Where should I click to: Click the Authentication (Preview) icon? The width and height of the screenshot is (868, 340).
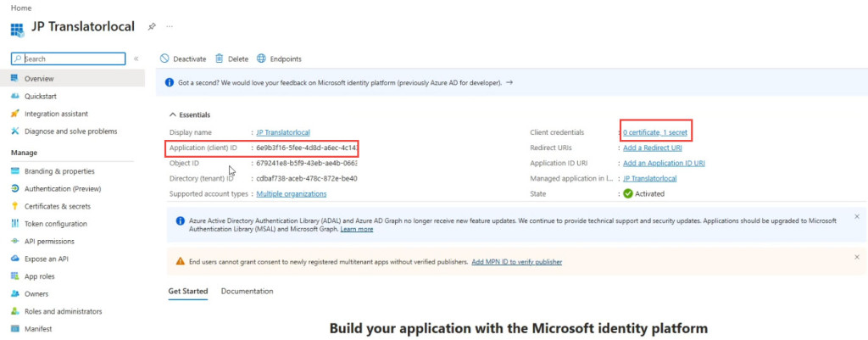click(x=15, y=189)
